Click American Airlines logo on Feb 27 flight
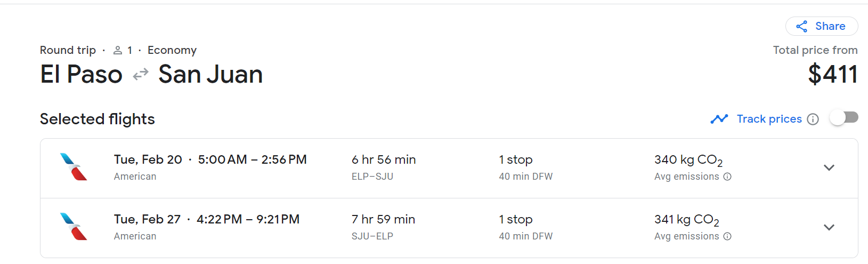 (x=74, y=227)
